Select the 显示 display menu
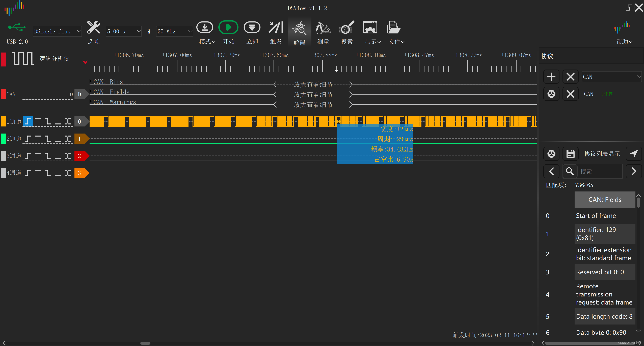 pyautogui.click(x=370, y=32)
